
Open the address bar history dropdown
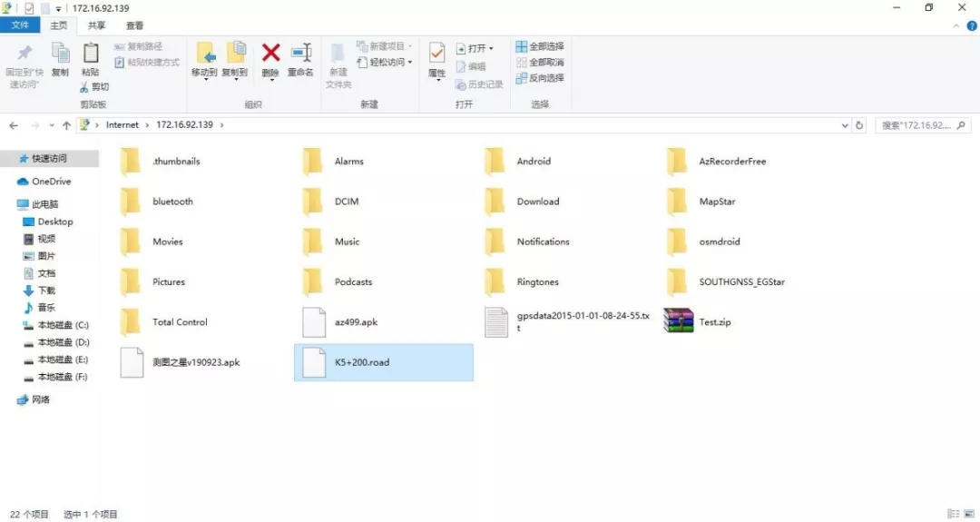(x=845, y=125)
